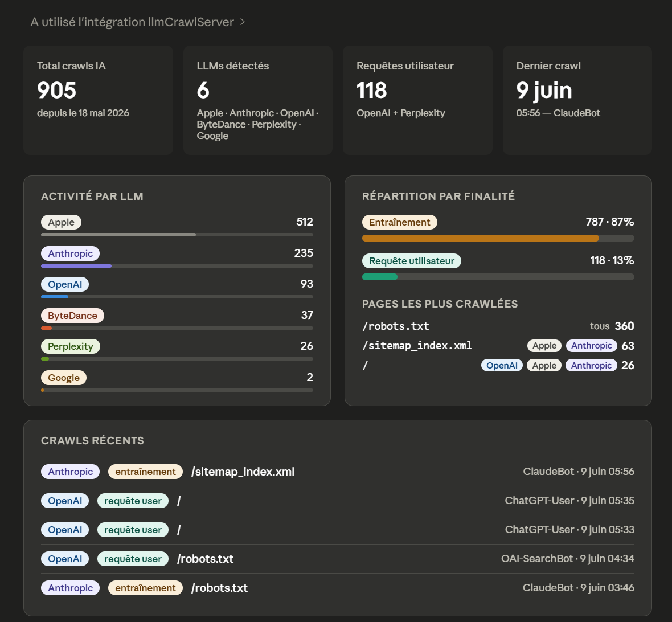Click the Anthropic tag on the /sitemap_index.xml row
Viewport: 672px width, 622px height.
[x=592, y=346]
